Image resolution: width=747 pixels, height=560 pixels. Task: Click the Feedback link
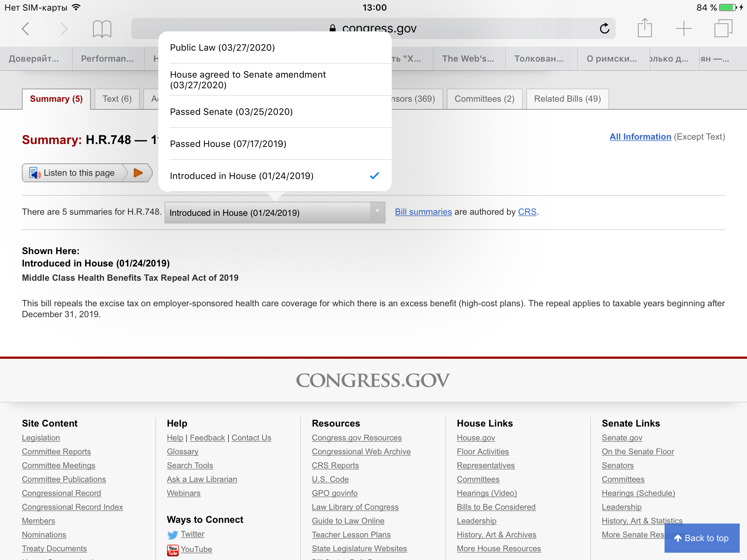[207, 438]
